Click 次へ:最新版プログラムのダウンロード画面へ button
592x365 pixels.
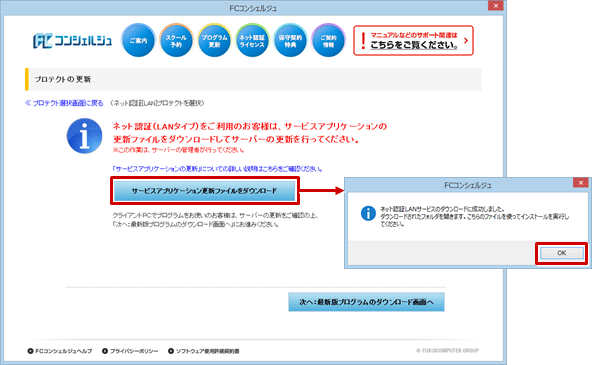[366, 302]
